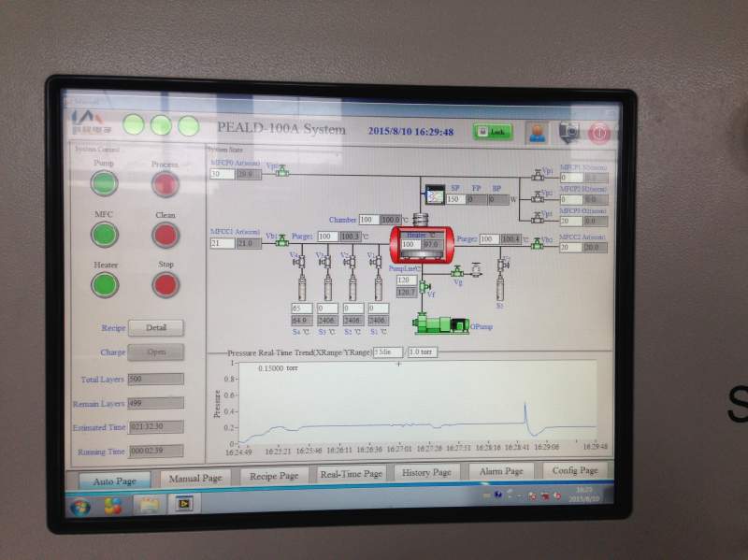
Task: Click the Estimated Time value field
Action: coord(156,427)
